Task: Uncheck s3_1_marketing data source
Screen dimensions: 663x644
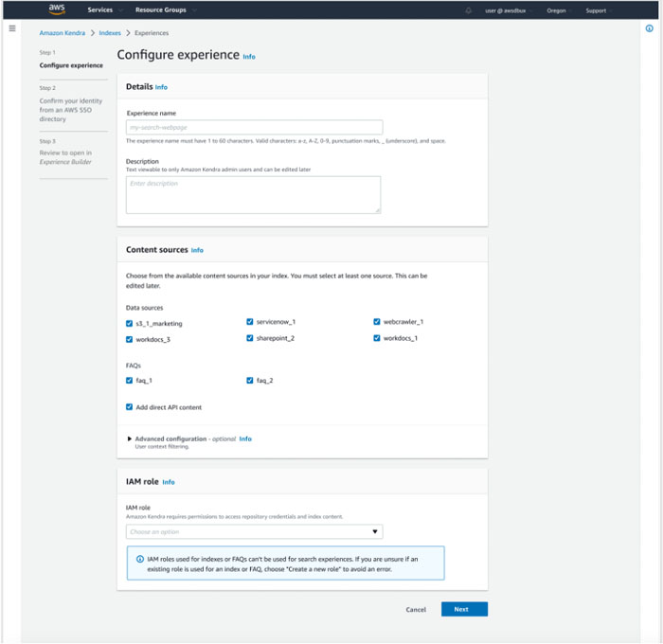Action: [x=130, y=324]
